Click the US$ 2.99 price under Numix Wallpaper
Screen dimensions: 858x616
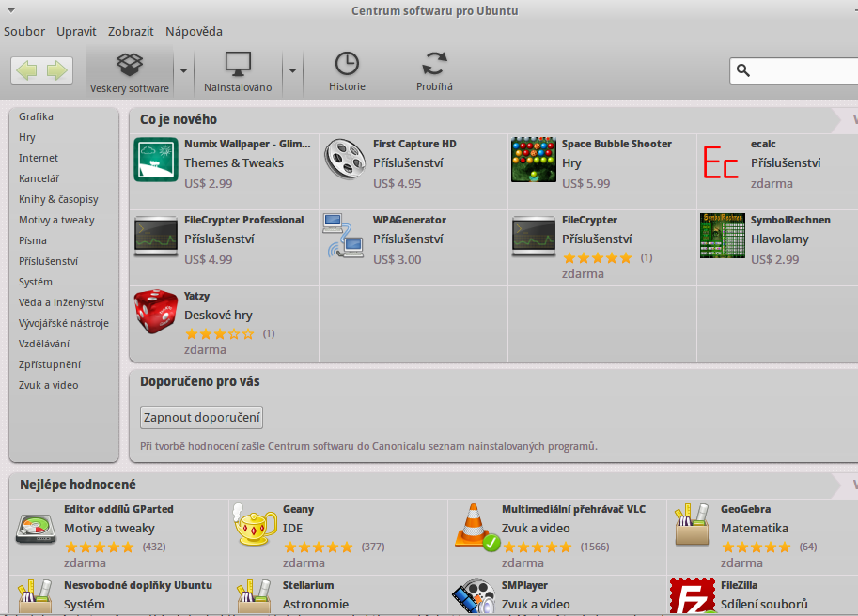coord(209,184)
